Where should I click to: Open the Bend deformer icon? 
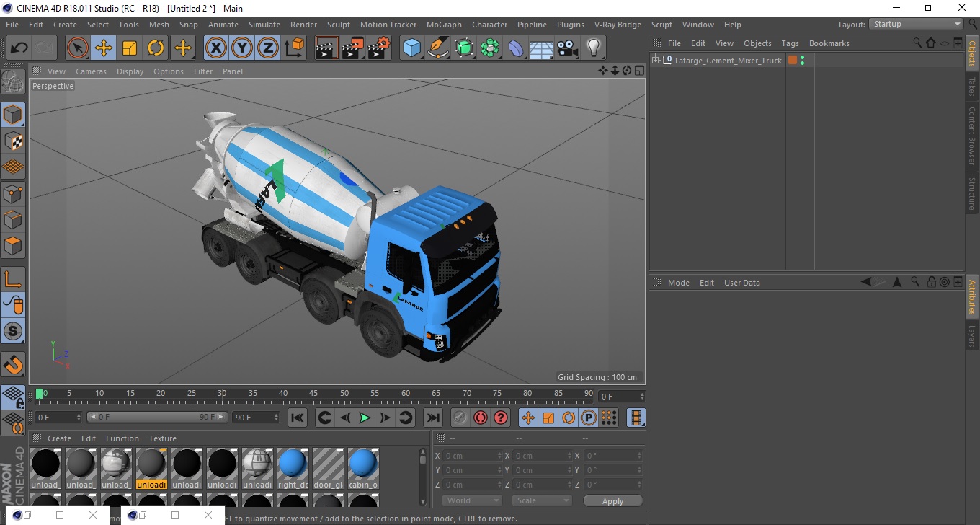[516, 48]
